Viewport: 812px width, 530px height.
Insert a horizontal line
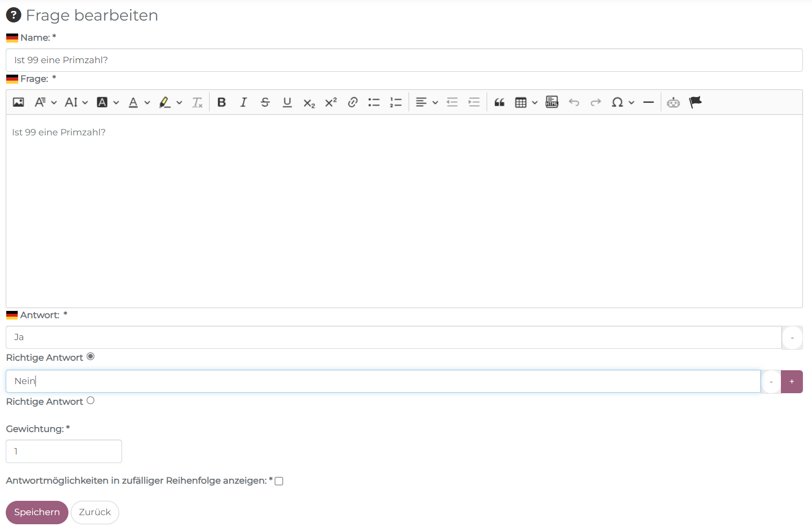point(648,102)
